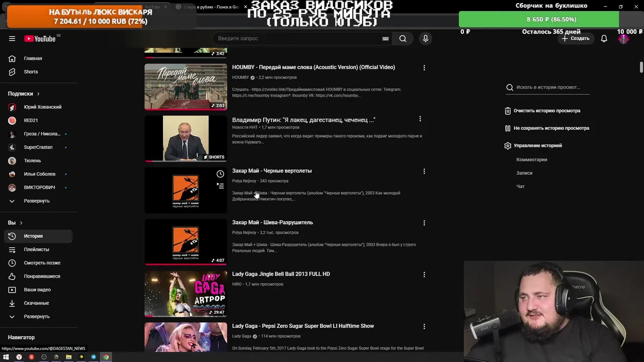This screenshot has width=644, height=362.
Task: Expand the Вы list with Развернуть
Action: tap(39, 317)
